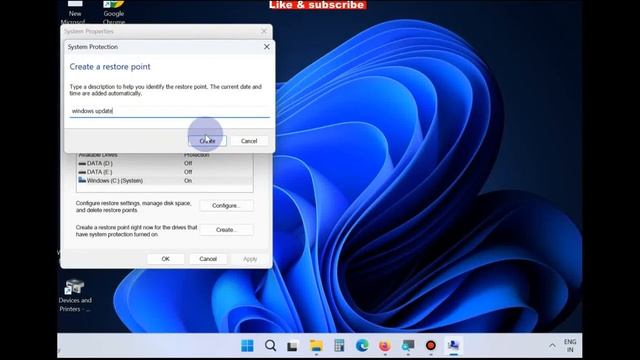Screen dimensions: 640x360
Task: Open Calculator from the taskbar
Action: [339, 345]
